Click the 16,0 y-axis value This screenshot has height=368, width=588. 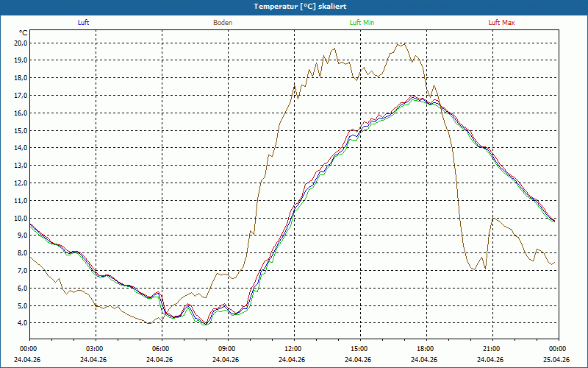pyautogui.click(x=21, y=113)
